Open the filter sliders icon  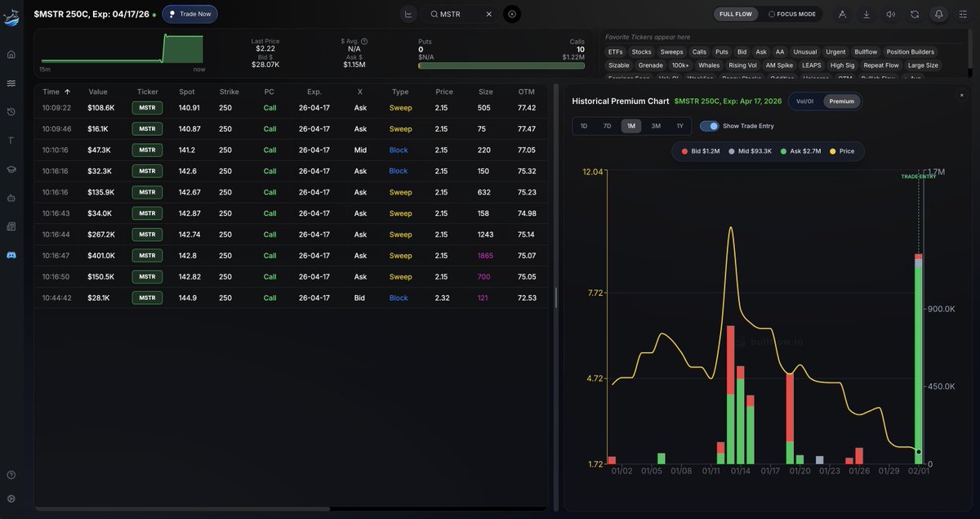point(963,14)
